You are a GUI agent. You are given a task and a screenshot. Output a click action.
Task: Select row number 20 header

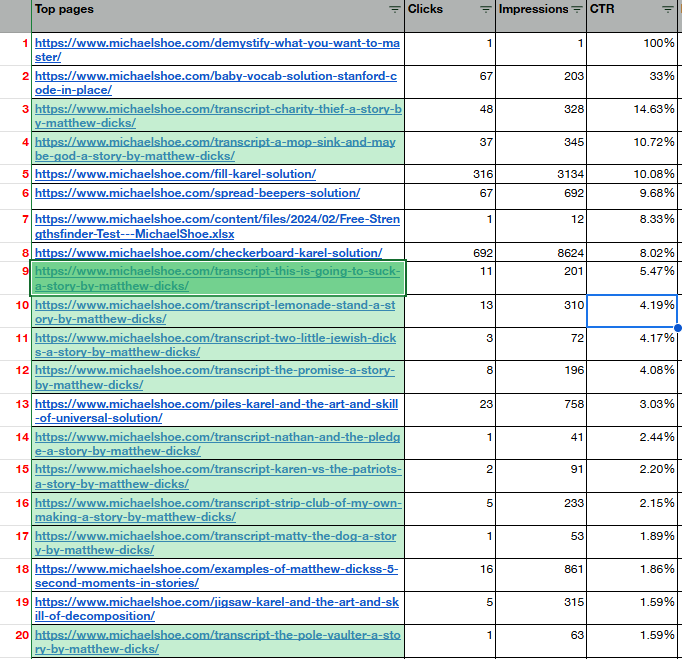[x=22, y=635]
